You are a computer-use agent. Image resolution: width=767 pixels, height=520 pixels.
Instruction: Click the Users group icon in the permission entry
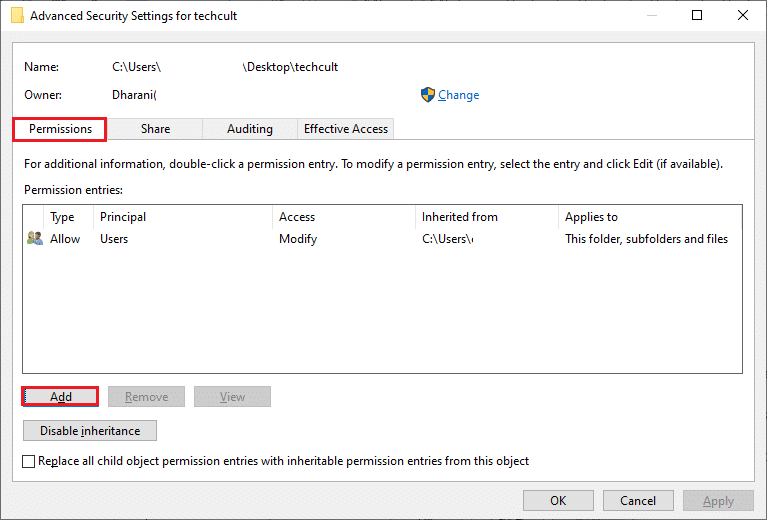(x=35, y=239)
